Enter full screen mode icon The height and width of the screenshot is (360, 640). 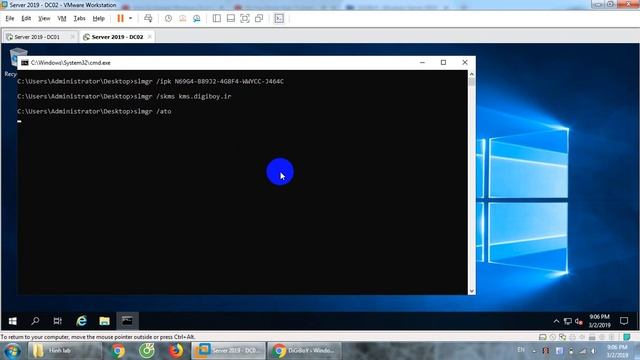pyautogui.click(x=244, y=18)
